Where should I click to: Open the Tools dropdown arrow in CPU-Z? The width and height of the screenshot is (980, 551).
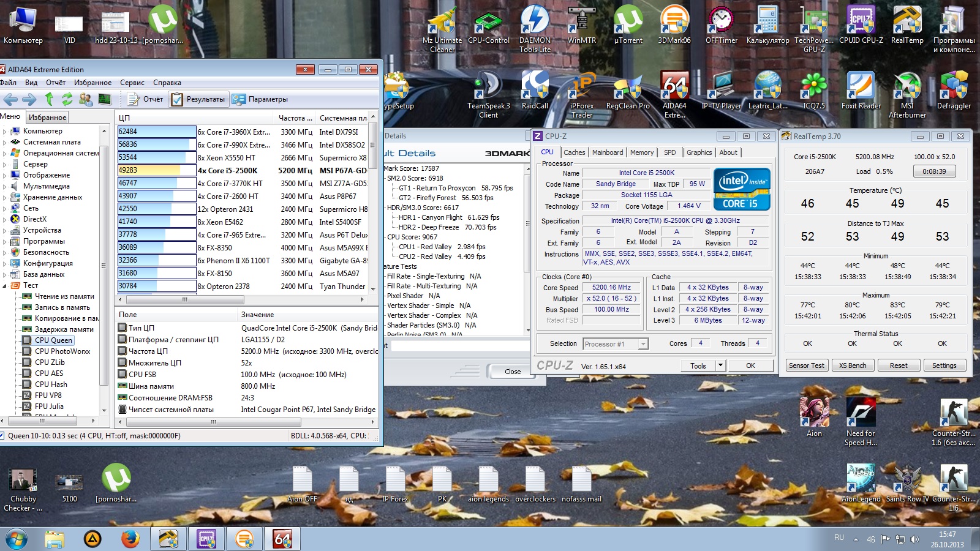coord(721,365)
